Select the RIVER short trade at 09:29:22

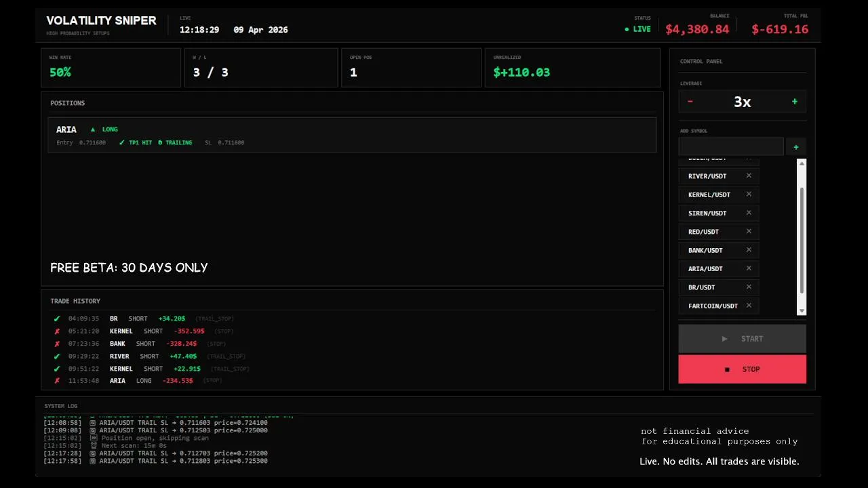[x=352, y=356]
